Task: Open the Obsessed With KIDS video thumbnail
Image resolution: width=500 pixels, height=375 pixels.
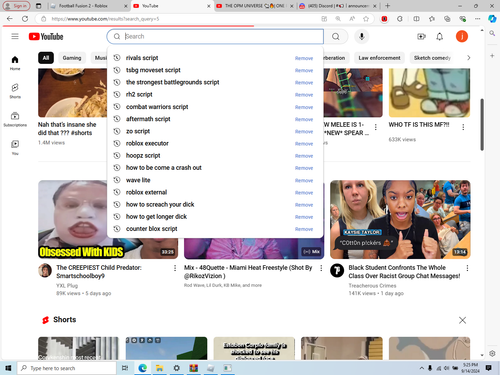Action: coord(108,219)
